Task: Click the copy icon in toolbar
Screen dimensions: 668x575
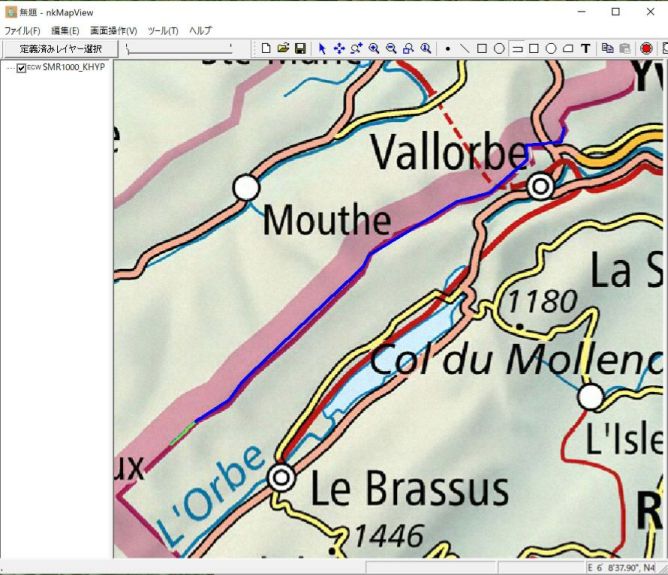Action: (607, 48)
